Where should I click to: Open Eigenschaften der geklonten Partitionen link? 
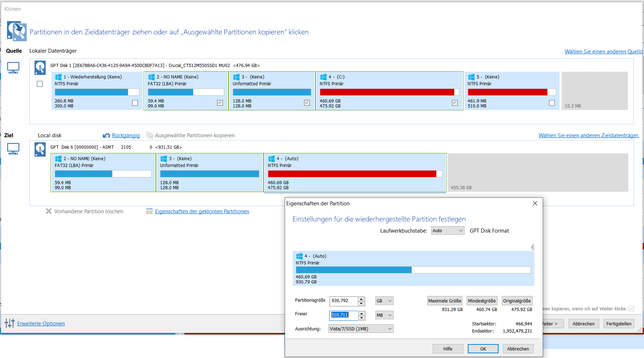202,211
